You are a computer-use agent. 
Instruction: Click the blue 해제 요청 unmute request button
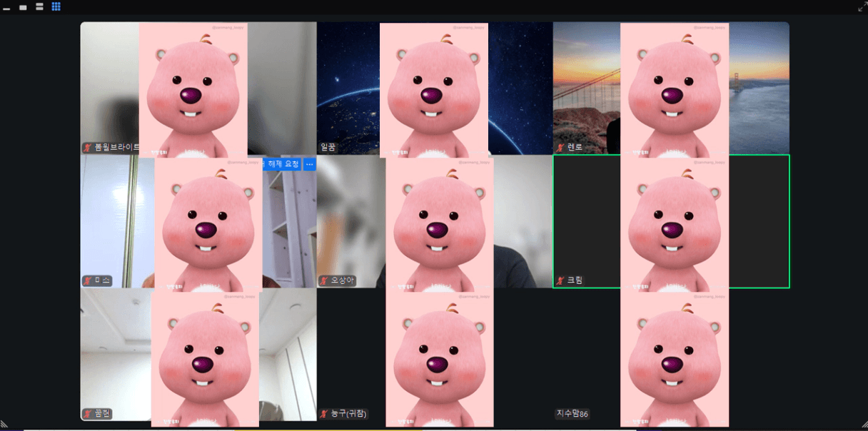coord(282,164)
